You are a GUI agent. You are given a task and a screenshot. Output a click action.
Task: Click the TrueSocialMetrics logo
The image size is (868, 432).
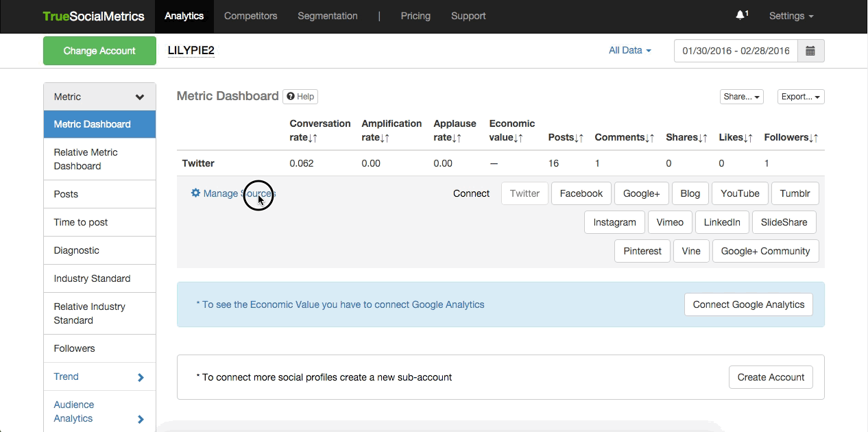[93, 16]
